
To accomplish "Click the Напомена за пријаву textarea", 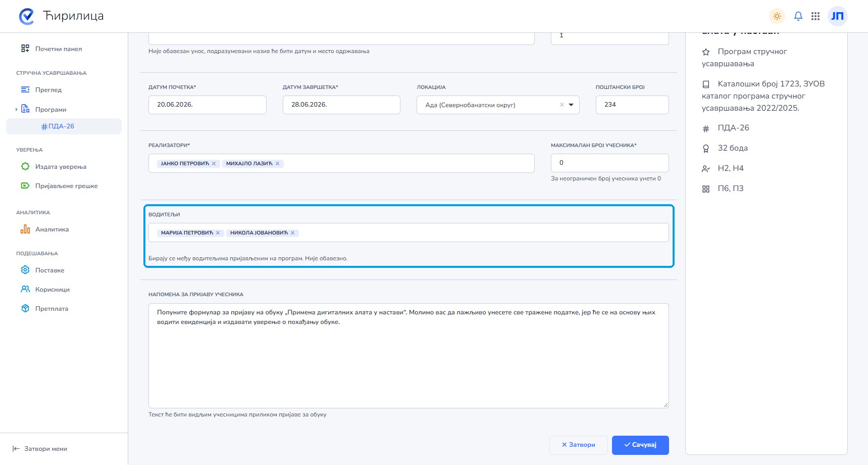I will [x=409, y=356].
